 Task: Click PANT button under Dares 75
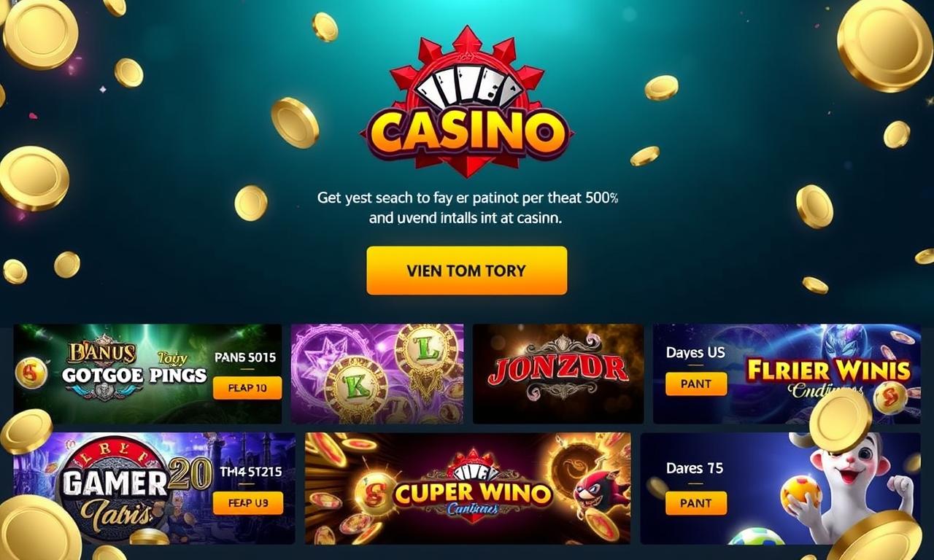(x=696, y=502)
